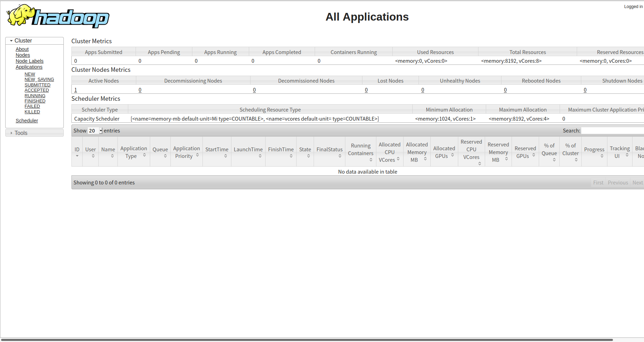Click the Hadoop elephant logo
Screen dimensions: 644x342
coord(58,16)
